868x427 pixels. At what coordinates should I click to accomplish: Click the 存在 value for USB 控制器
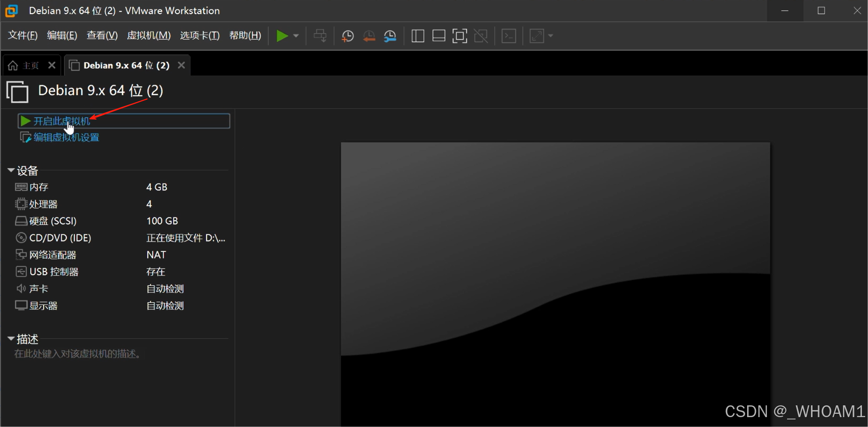tap(156, 272)
